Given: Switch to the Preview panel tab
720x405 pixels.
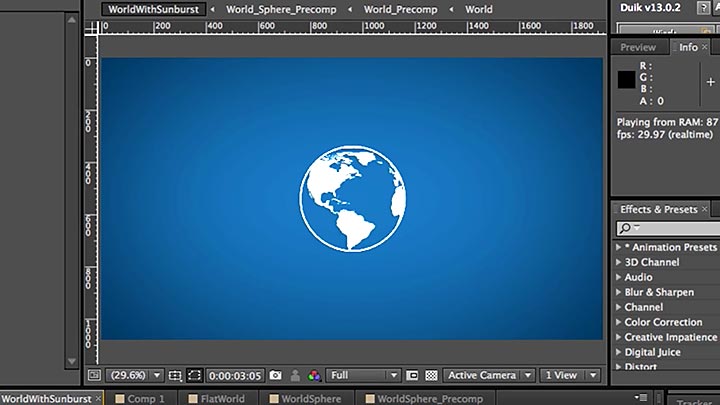Looking at the screenshot, I should tap(638, 47).
